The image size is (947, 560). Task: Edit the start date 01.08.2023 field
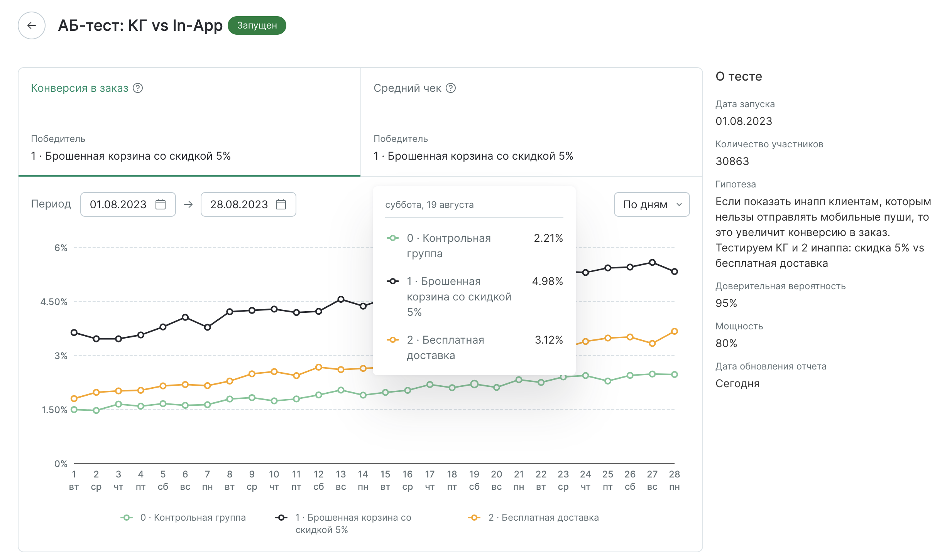(128, 204)
